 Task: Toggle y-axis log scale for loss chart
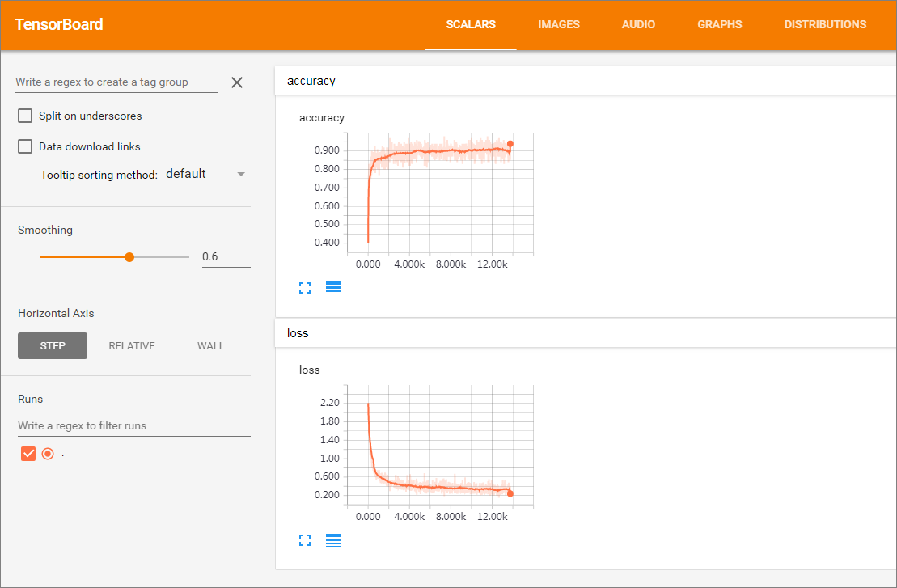[333, 540]
